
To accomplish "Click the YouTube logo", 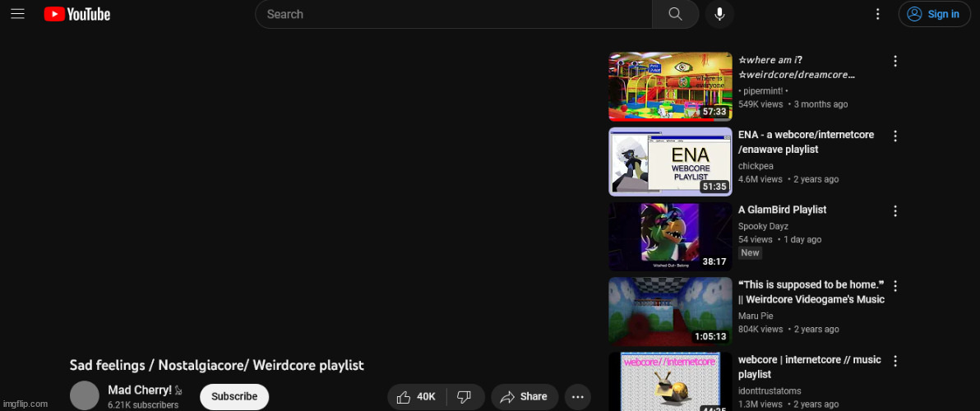I will click(x=77, y=14).
